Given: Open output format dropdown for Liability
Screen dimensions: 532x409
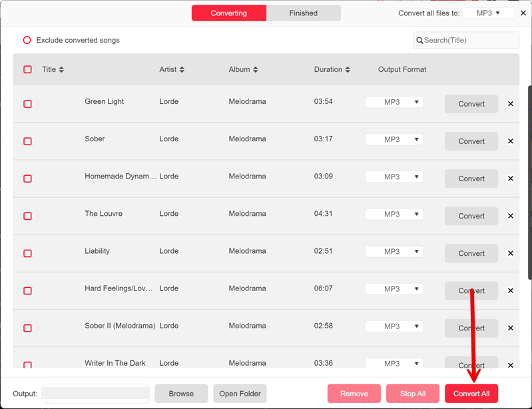Looking at the screenshot, I should pyautogui.click(x=394, y=252).
